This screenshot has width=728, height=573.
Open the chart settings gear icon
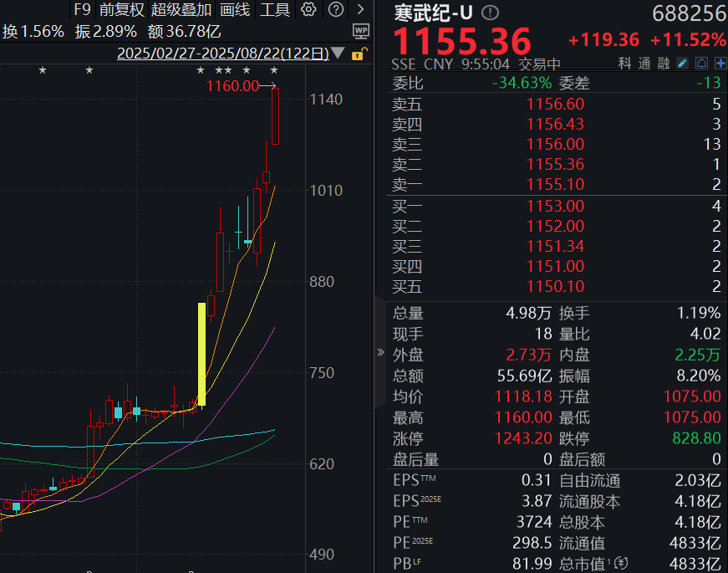pyautogui.click(x=308, y=9)
